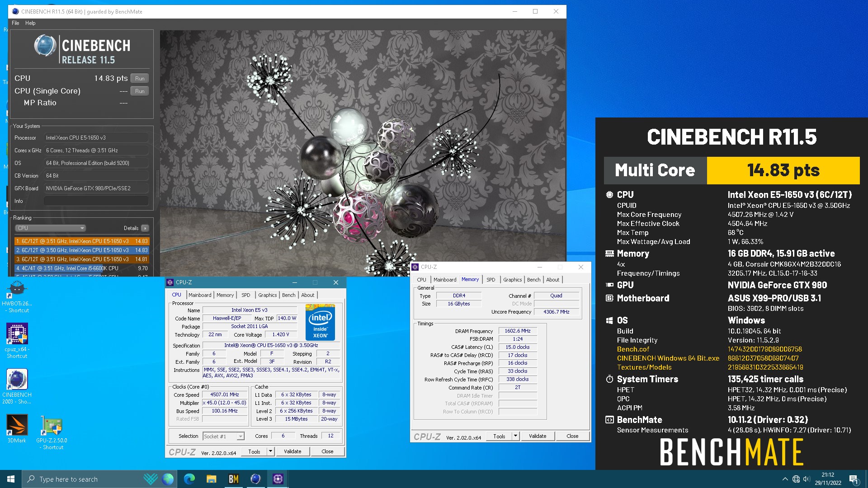The height and width of the screenshot is (488, 868).
Task: Click the 14.83 pts score in BenchMate
Action: pyautogui.click(x=783, y=170)
